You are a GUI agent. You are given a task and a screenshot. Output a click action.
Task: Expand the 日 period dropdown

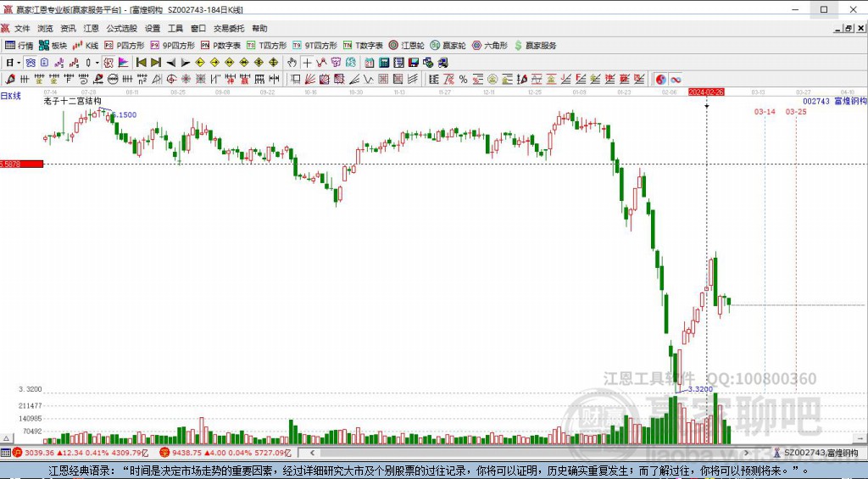point(19,63)
